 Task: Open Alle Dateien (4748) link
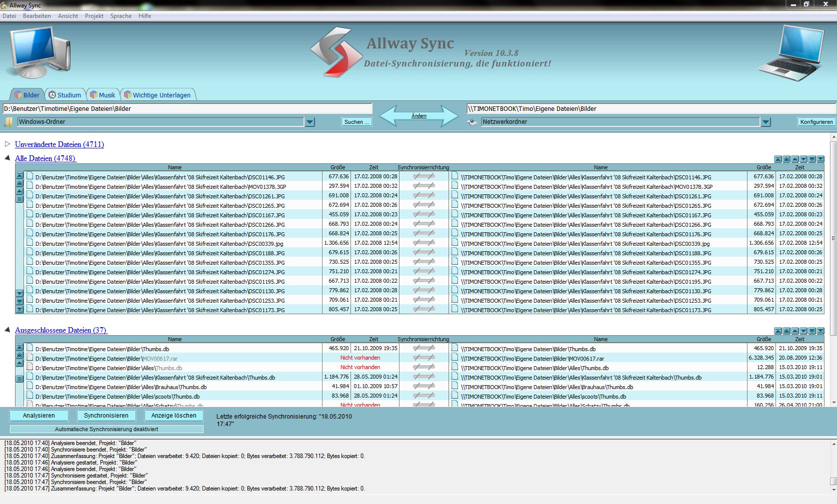pos(45,158)
